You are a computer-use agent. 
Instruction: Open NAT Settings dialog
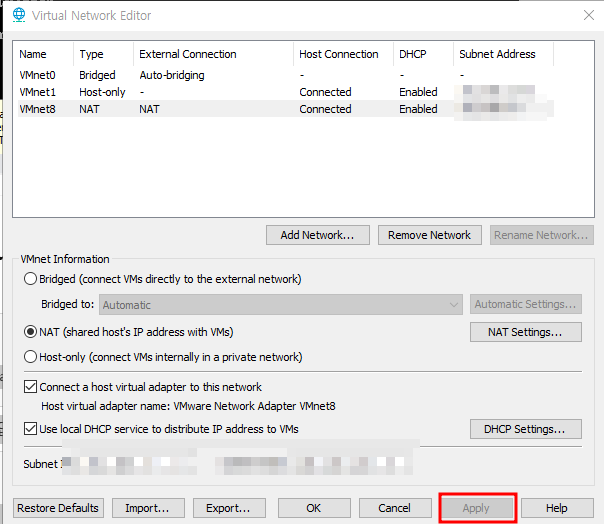(526, 332)
